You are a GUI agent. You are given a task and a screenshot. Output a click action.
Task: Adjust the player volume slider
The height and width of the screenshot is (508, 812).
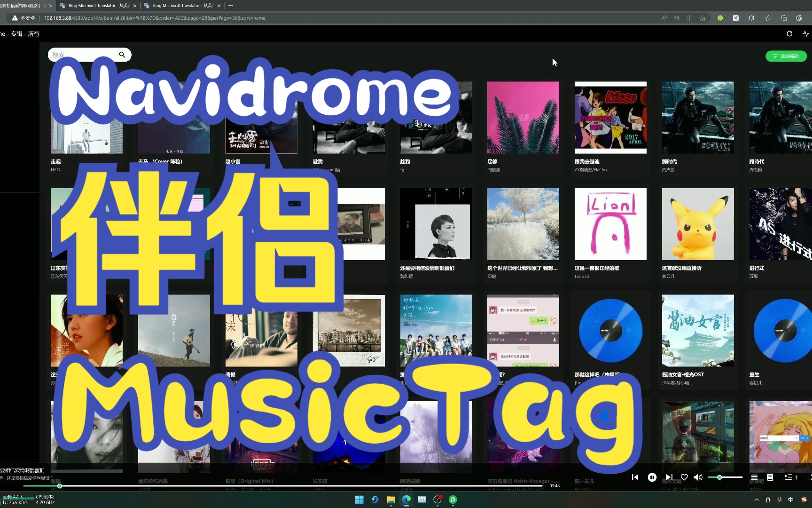tap(725, 477)
